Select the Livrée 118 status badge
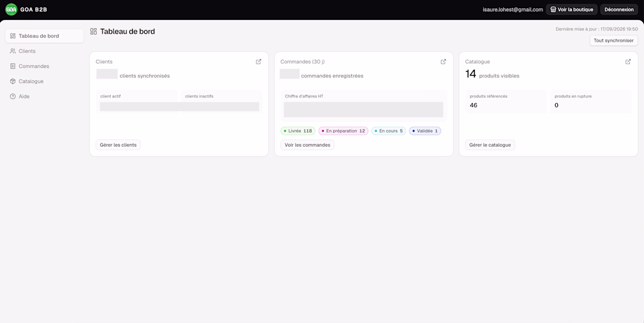The image size is (644, 323). pos(298,131)
